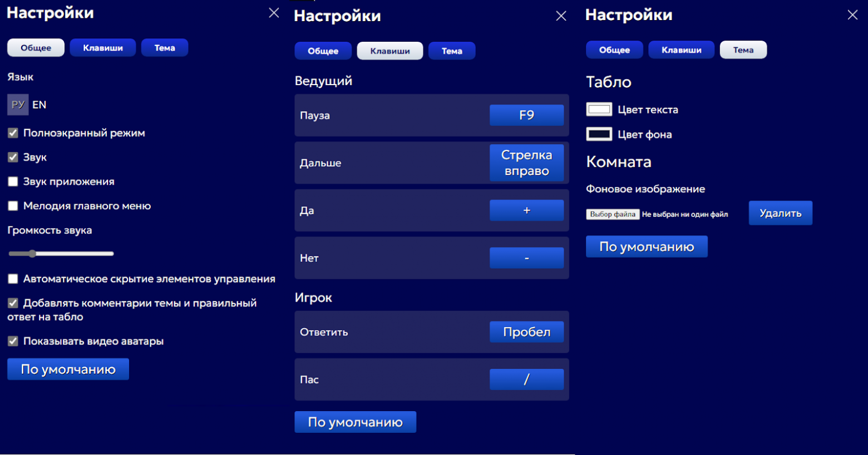The width and height of the screenshot is (868, 455).
Task: Click Выбор файла to choose background image
Action: [x=613, y=214]
